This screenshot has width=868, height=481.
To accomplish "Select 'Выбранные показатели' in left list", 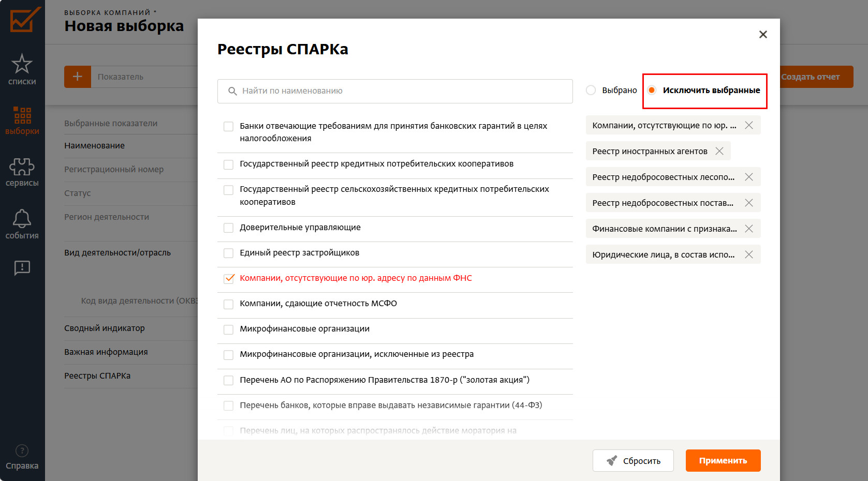I will (111, 123).
